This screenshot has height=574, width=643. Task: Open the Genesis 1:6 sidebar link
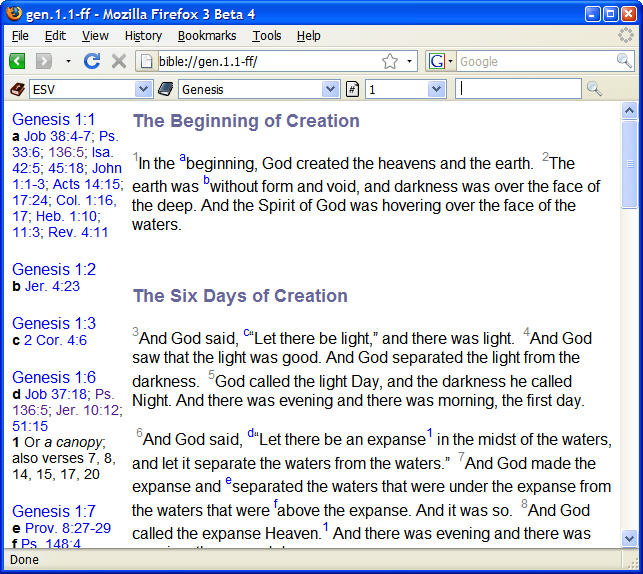(x=54, y=377)
